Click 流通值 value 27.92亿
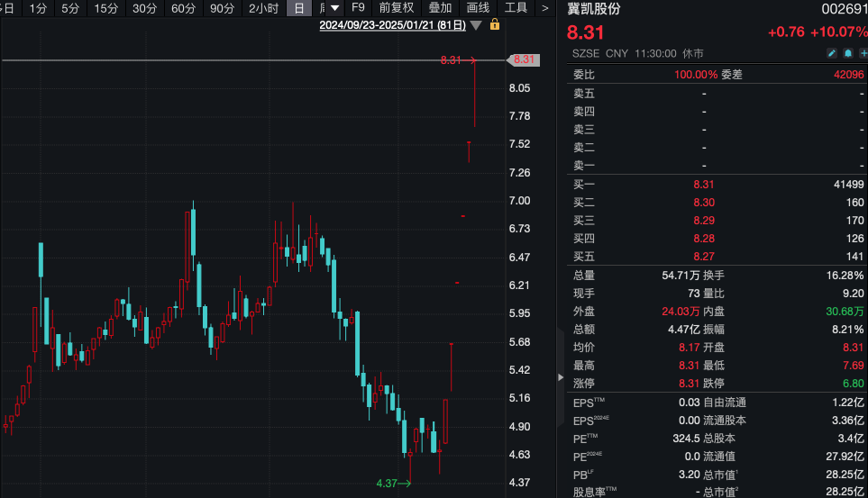868x498 pixels. point(845,457)
